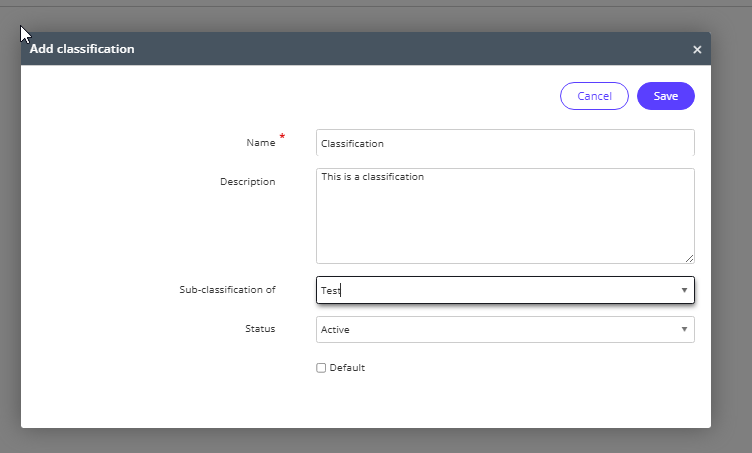752x453 pixels.
Task: Click the red required asterisk by Name
Action: (x=282, y=136)
